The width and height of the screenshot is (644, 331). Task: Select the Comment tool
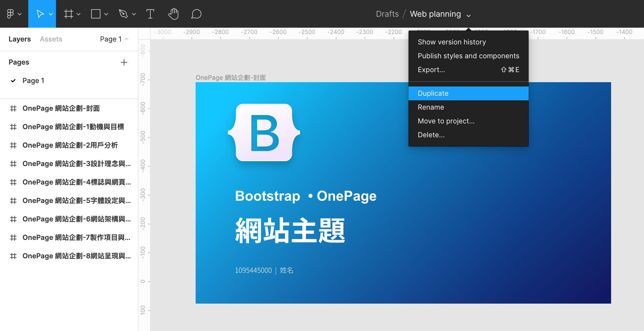tap(196, 14)
